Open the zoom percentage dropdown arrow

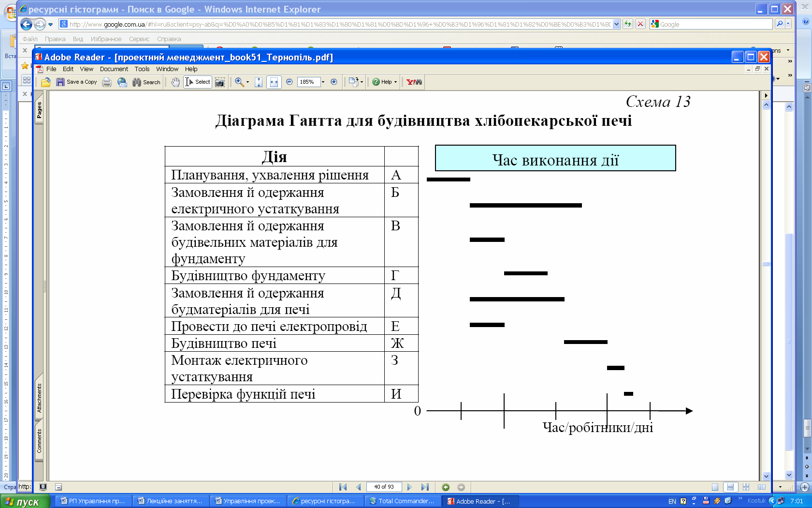pos(323,82)
